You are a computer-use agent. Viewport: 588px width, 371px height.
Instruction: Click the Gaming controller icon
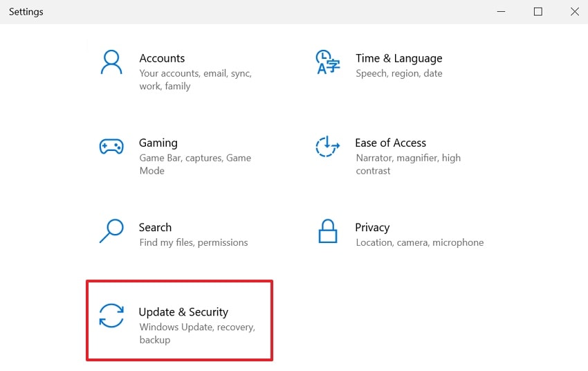pyautogui.click(x=111, y=146)
